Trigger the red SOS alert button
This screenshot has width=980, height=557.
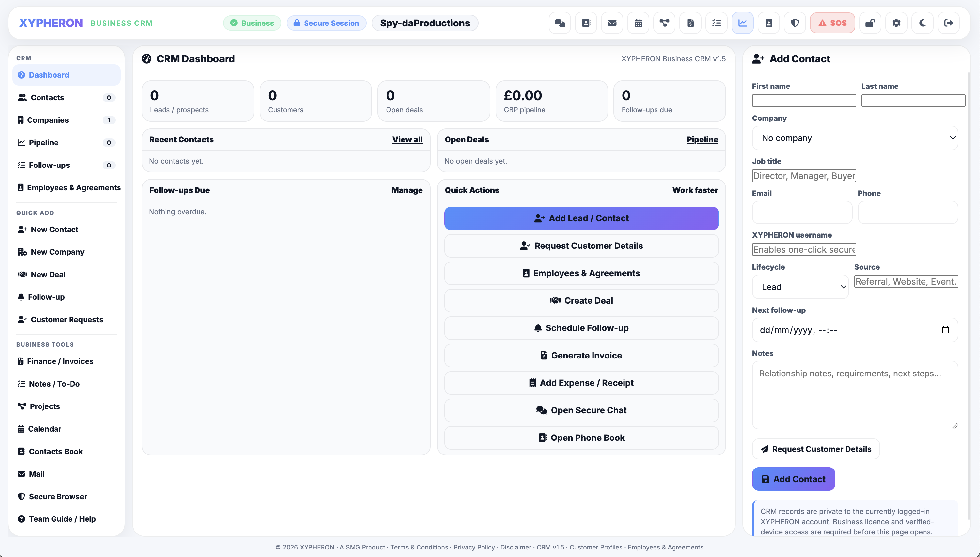[832, 23]
